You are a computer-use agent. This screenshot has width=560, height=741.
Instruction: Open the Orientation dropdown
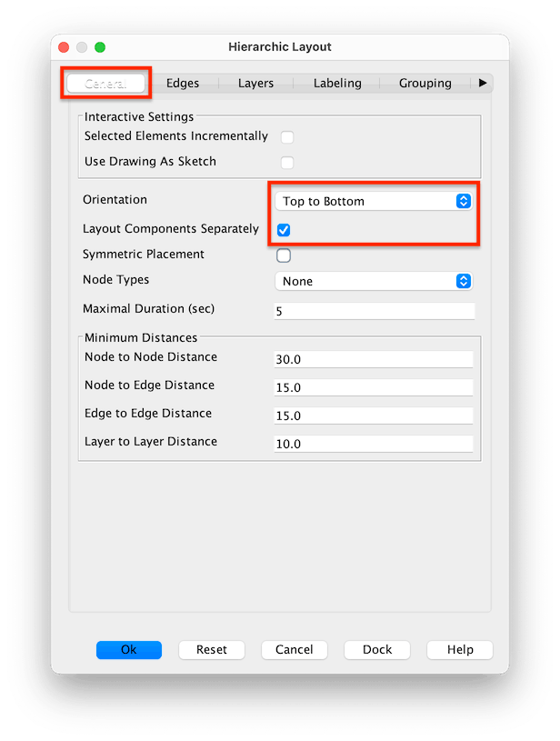[374, 201]
